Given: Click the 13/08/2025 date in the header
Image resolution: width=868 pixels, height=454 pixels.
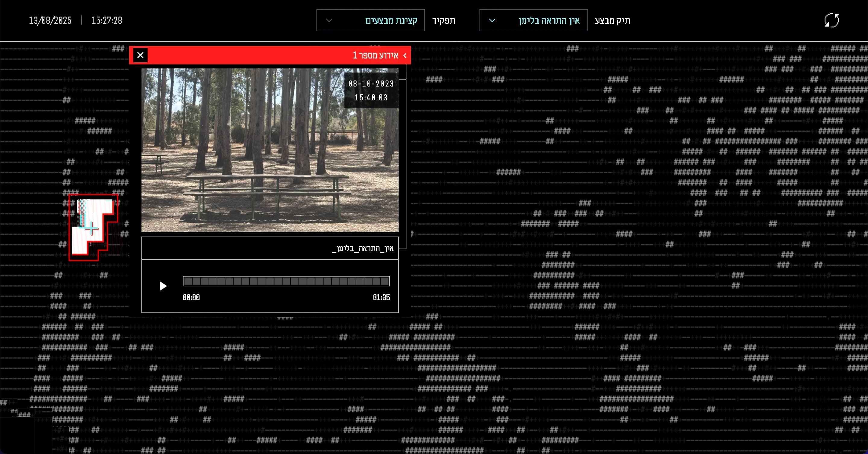Looking at the screenshot, I should 50,20.
